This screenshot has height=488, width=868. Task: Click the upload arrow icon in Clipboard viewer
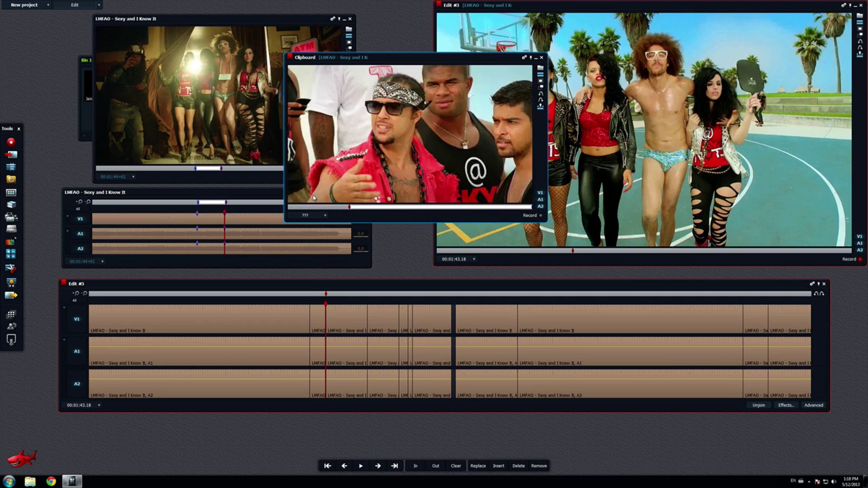[540, 106]
